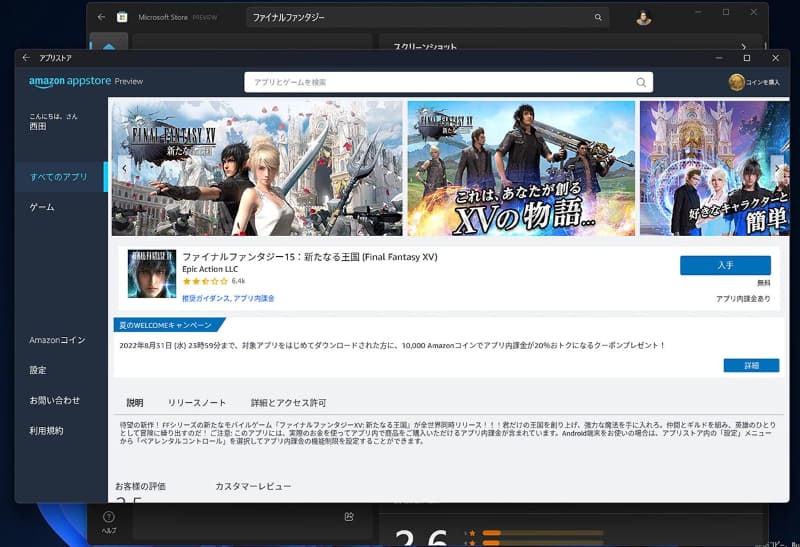The image size is (800, 547).
Task: Go back in the Amazon Appstore window
Action: point(26,58)
